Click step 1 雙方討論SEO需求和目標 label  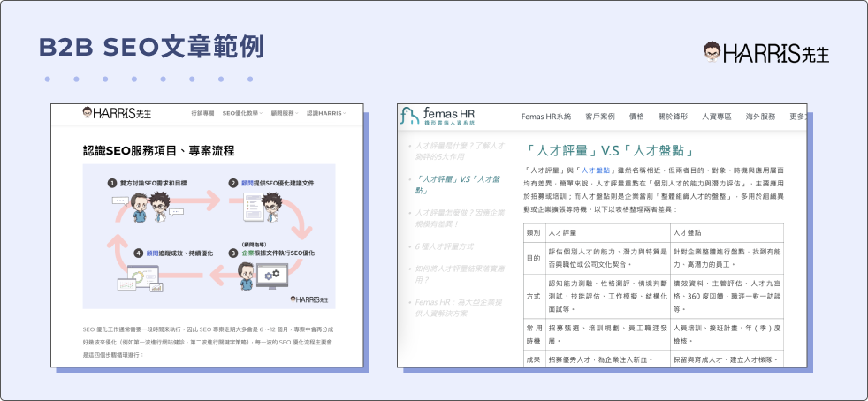pyautogui.click(x=149, y=183)
